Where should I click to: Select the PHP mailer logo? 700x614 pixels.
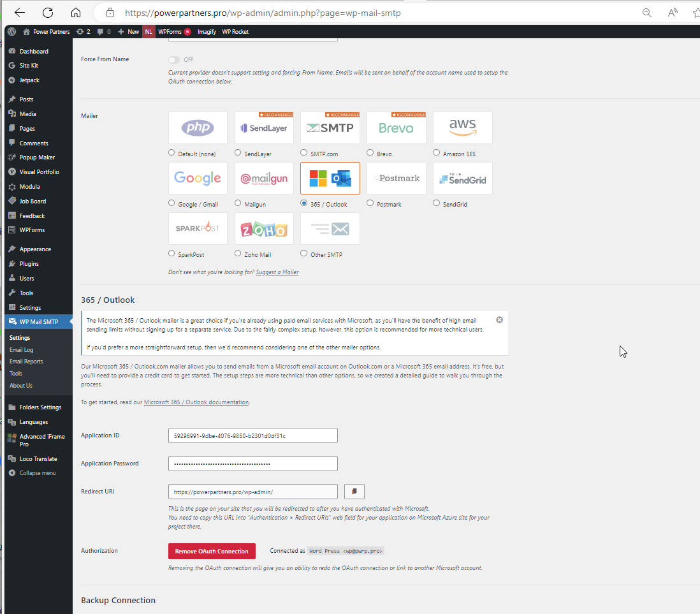pos(198,128)
